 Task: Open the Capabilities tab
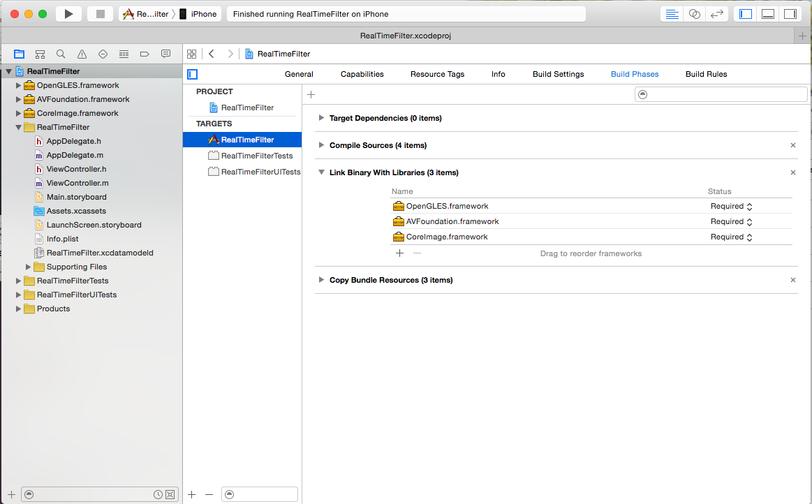[x=362, y=74]
